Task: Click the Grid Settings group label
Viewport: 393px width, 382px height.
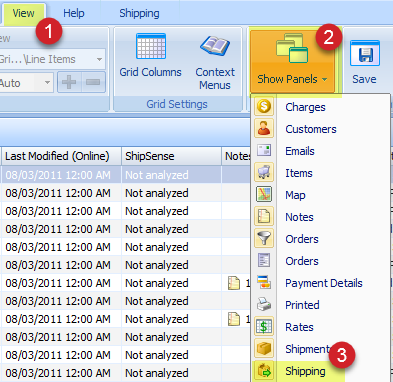Action: 177,104
